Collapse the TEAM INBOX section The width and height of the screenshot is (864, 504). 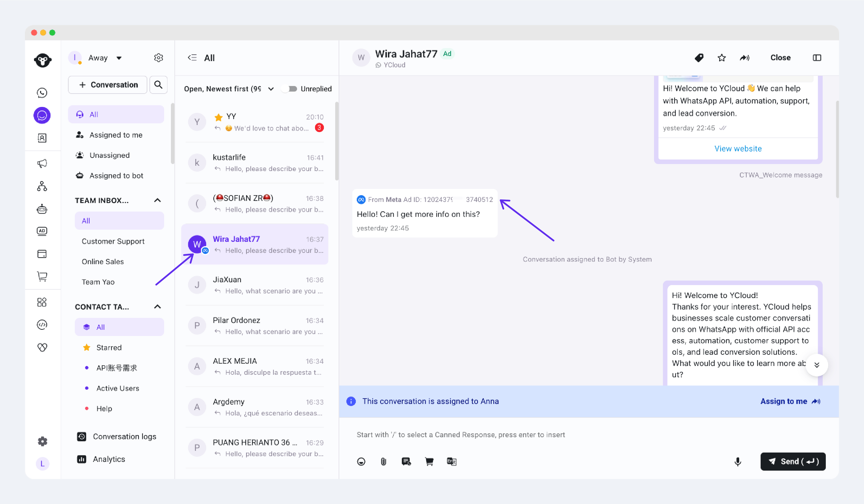(x=157, y=201)
